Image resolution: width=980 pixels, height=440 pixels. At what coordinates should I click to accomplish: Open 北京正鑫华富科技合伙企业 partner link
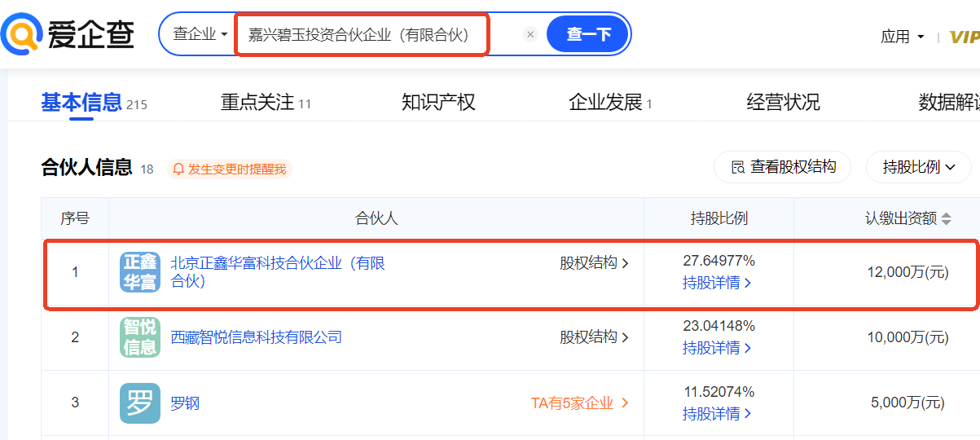277,272
